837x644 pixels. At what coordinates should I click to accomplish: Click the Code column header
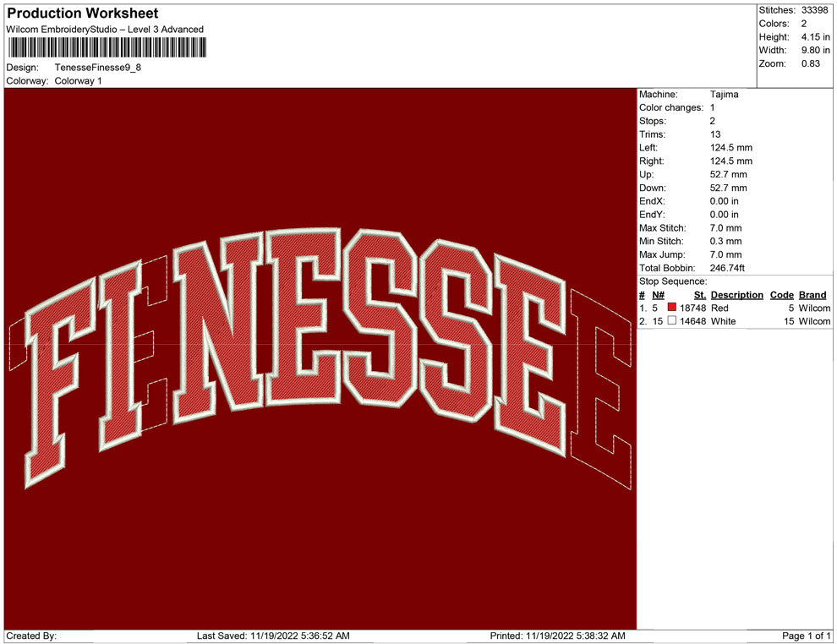(781, 294)
